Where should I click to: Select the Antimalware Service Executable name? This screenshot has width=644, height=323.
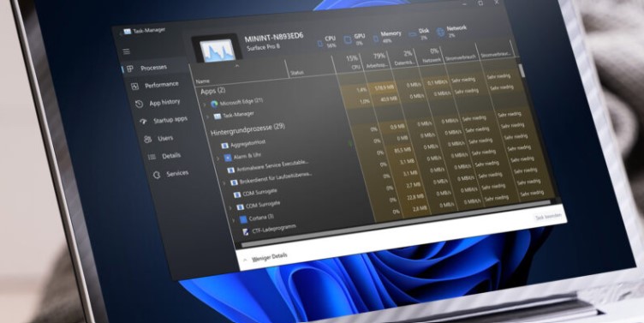coord(271,166)
